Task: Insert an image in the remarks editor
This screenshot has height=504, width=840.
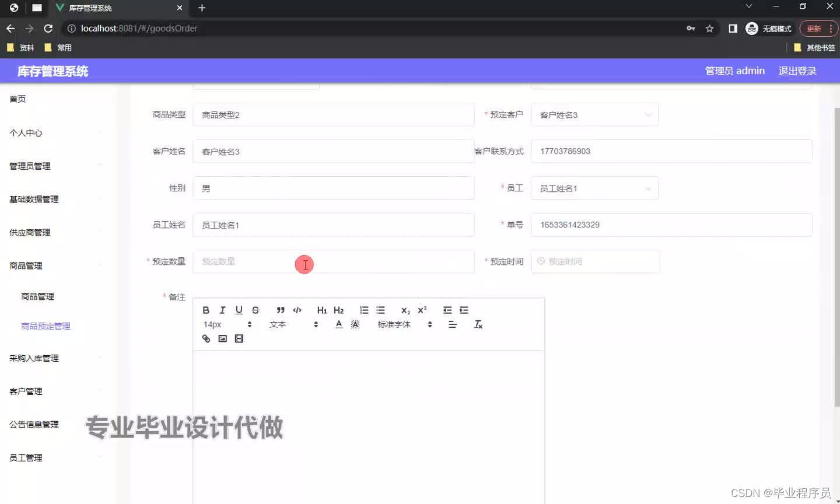Action: pos(222,338)
